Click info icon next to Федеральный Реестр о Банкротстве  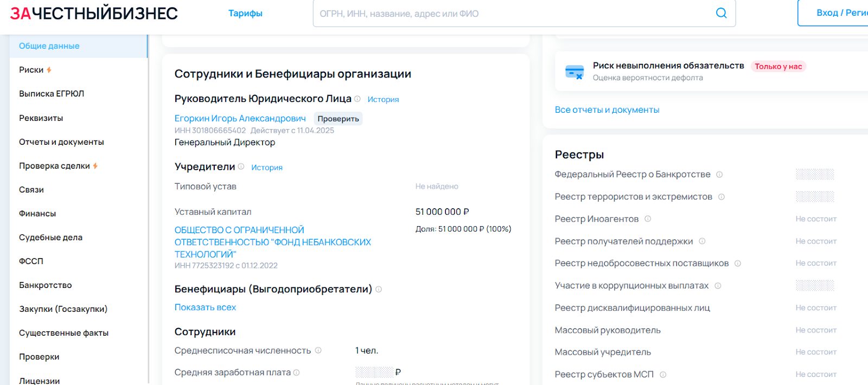click(x=719, y=175)
